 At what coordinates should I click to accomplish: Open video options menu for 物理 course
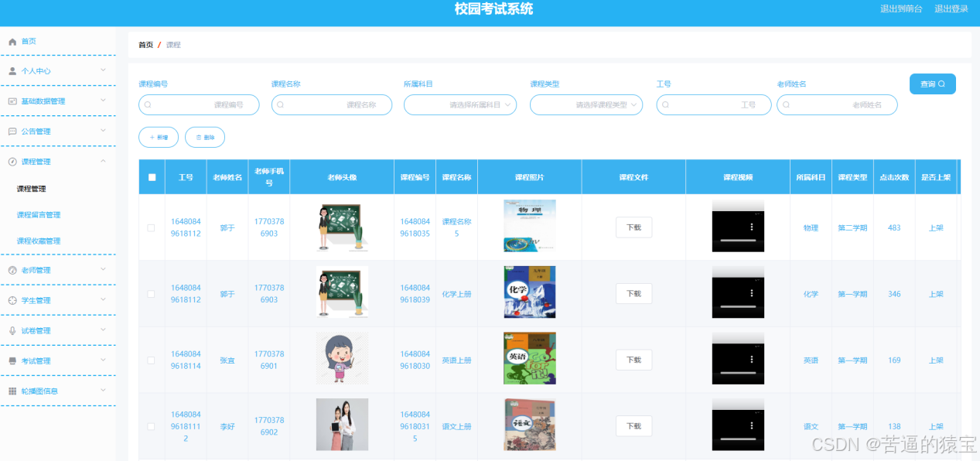click(x=751, y=227)
